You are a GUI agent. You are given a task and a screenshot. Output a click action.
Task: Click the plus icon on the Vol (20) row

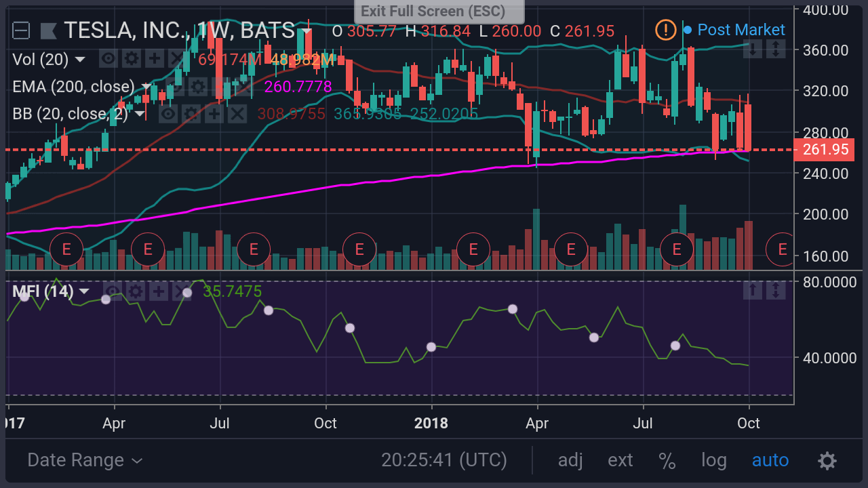(154, 59)
